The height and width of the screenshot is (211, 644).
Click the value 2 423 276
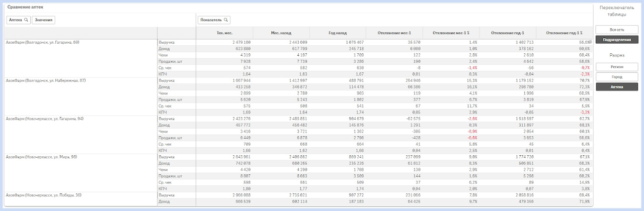tap(240, 119)
